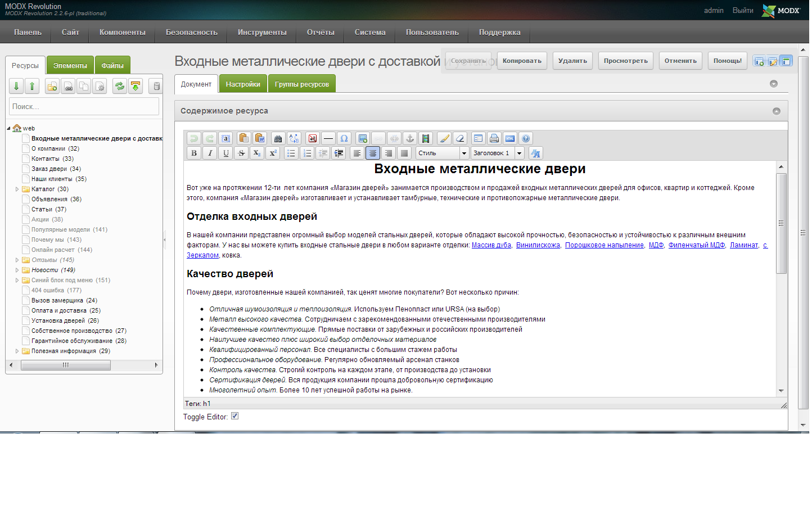Focus the Поиск search field
The image size is (812, 506).
click(x=84, y=106)
